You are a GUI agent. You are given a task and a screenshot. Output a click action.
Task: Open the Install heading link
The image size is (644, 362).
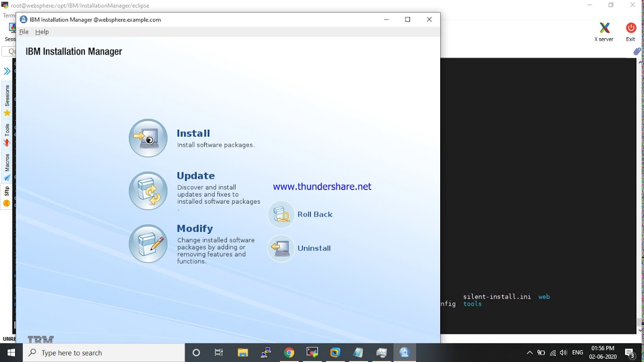coord(193,133)
